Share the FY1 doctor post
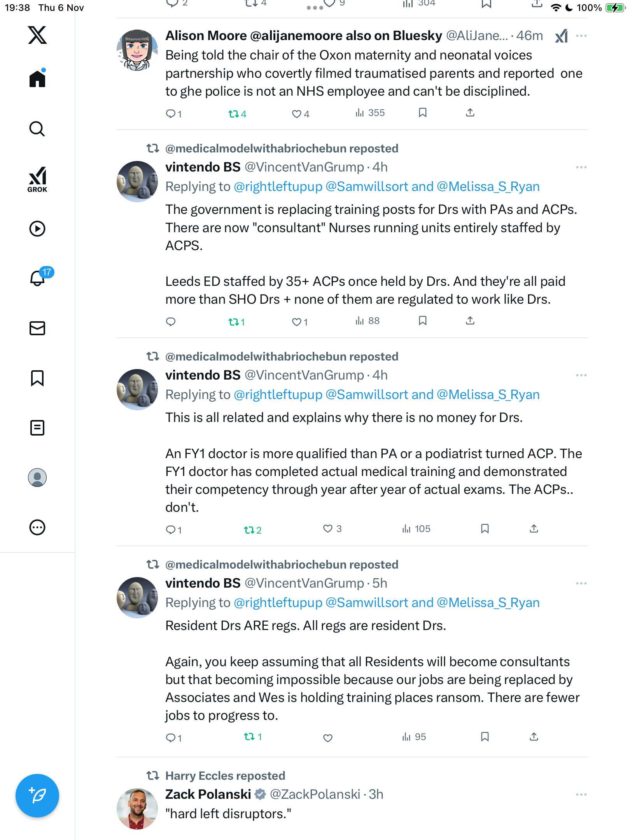Image resolution: width=630 pixels, height=840 pixels. (534, 529)
